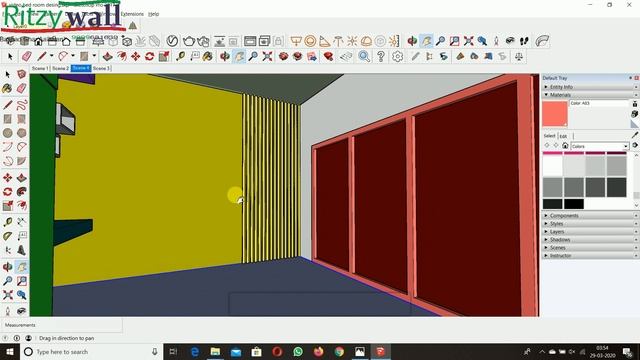The width and height of the screenshot is (640, 360).
Task: Start V-Ray render with the teapot icon
Action: pyautogui.click(x=189, y=41)
